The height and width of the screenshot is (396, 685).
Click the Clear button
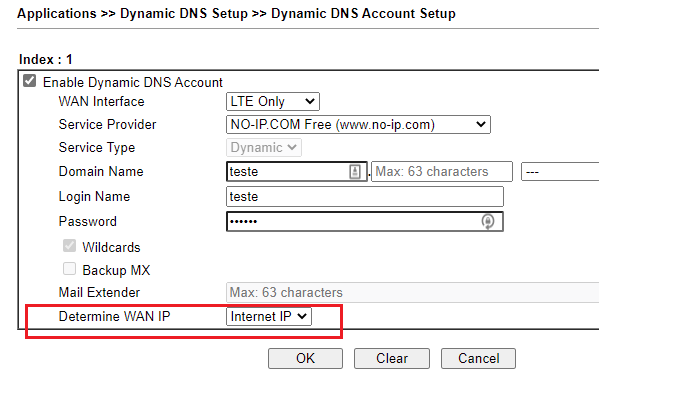point(392,358)
